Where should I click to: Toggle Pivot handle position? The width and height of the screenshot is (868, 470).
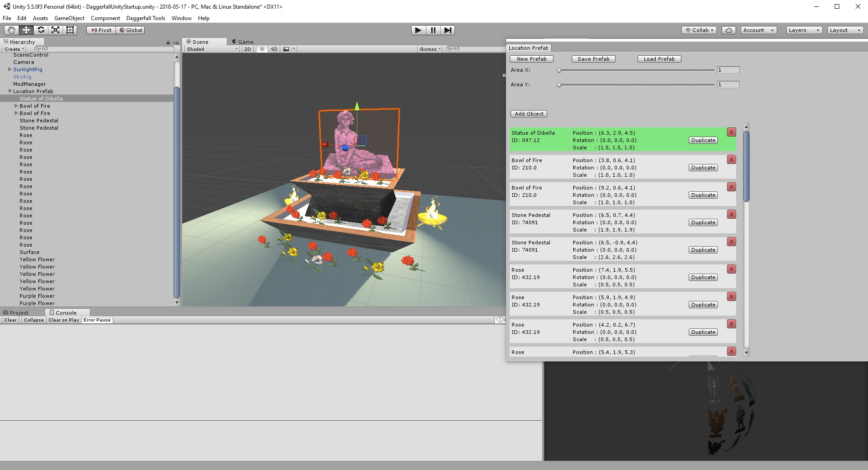(101, 30)
